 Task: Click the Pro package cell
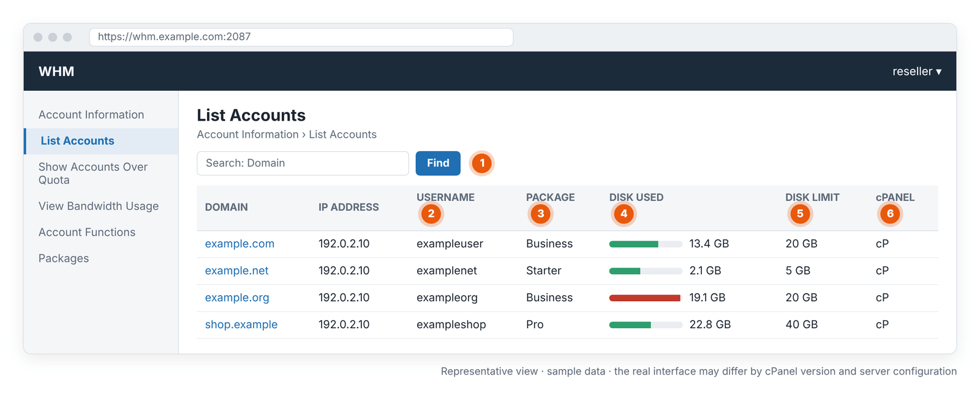coord(535,324)
